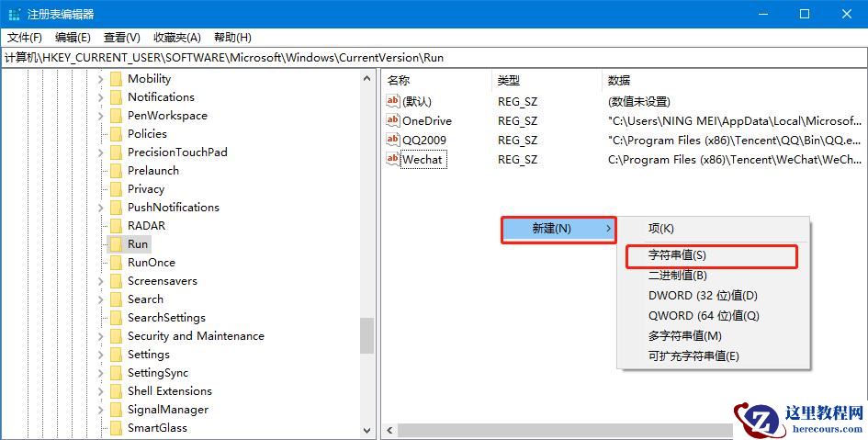Select the RunOnce key in tree
The width and height of the screenshot is (868, 440).
tap(152, 263)
